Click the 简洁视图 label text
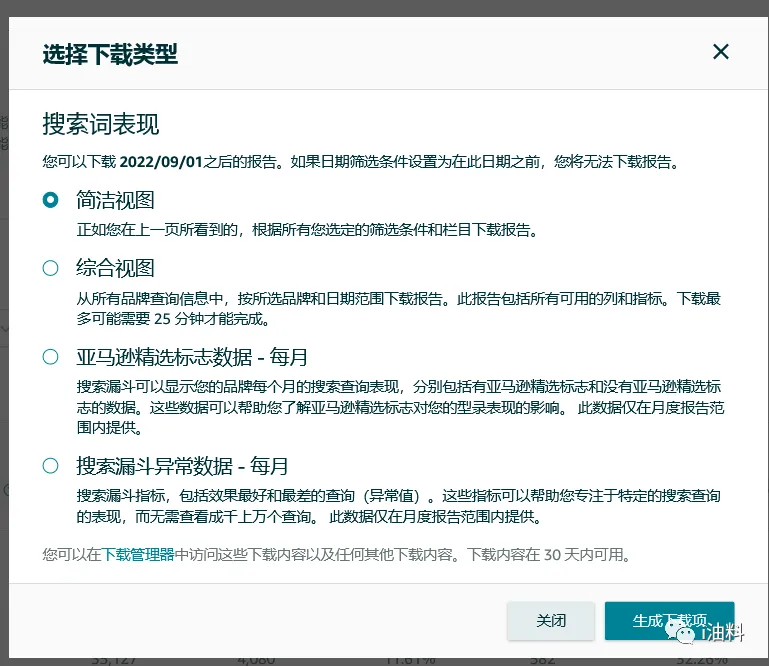The height and width of the screenshot is (666, 769). click(x=115, y=200)
